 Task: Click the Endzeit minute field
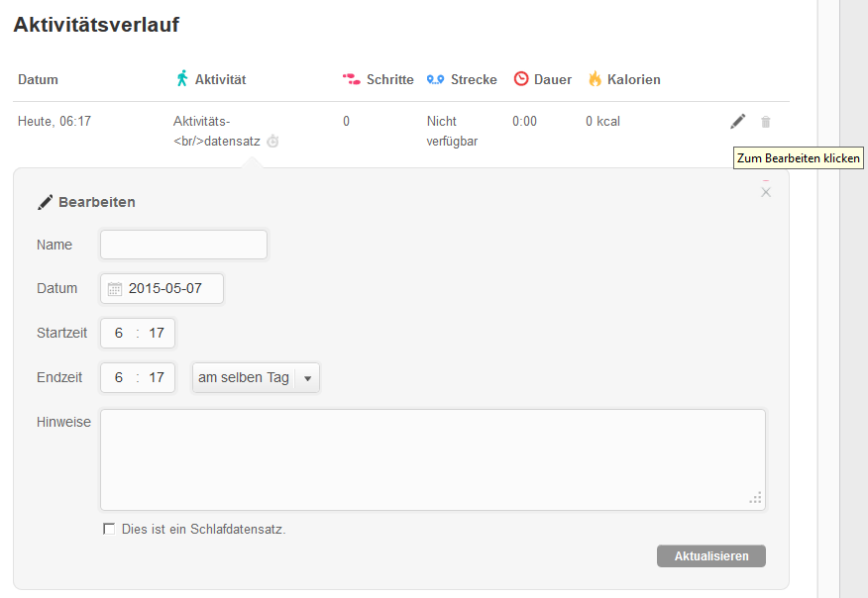(x=157, y=377)
